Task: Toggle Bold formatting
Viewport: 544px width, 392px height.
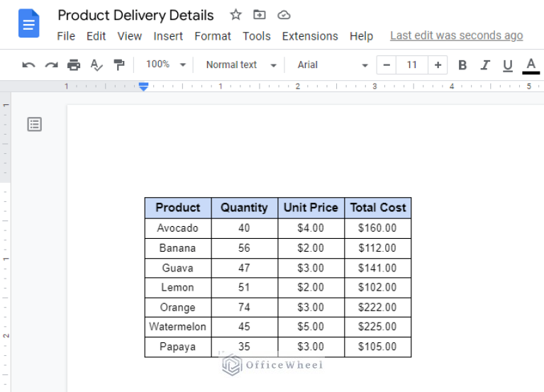Action: (x=462, y=65)
